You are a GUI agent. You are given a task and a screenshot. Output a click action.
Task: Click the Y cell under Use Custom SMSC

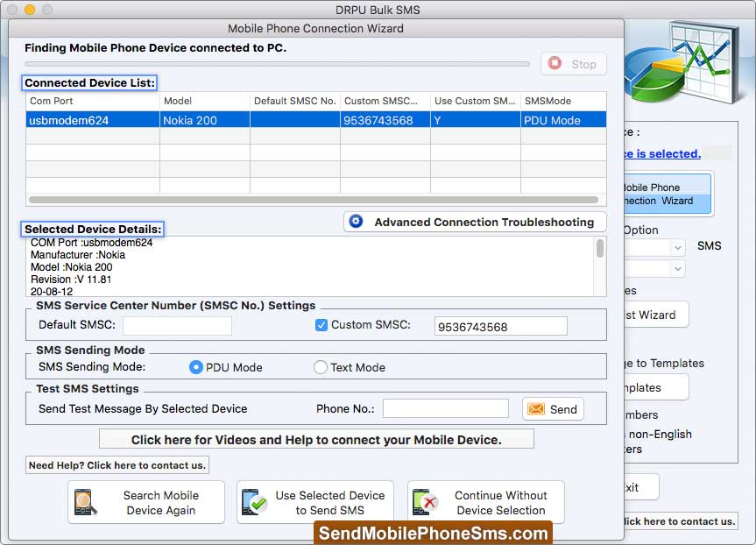pyautogui.click(x=476, y=120)
